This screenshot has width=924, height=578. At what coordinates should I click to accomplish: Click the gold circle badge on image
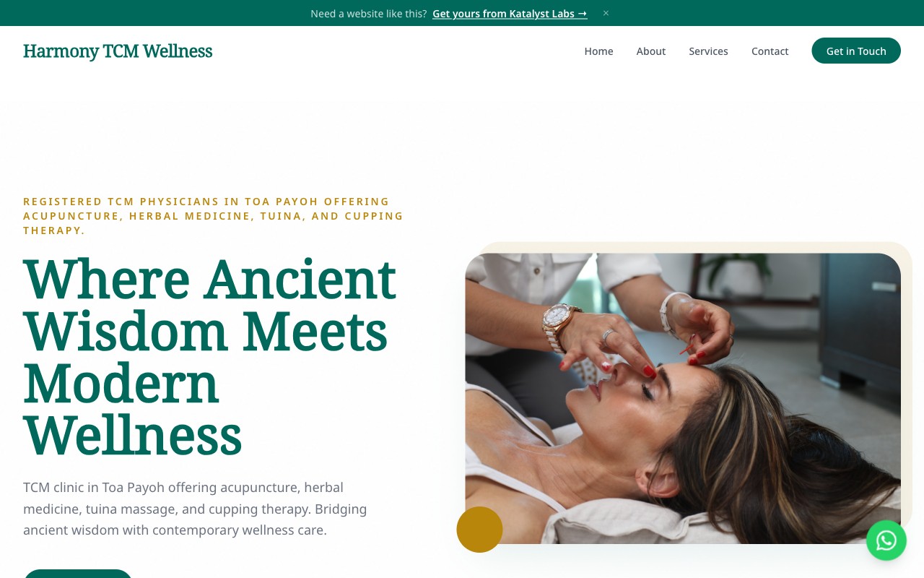pyautogui.click(x=479, y=530)
